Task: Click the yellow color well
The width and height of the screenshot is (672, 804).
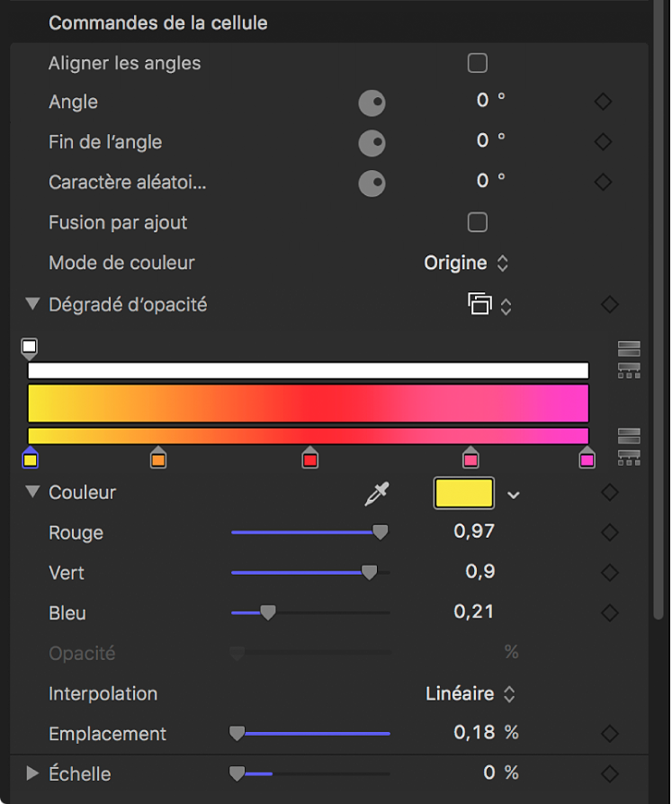Action: point(463,493)
